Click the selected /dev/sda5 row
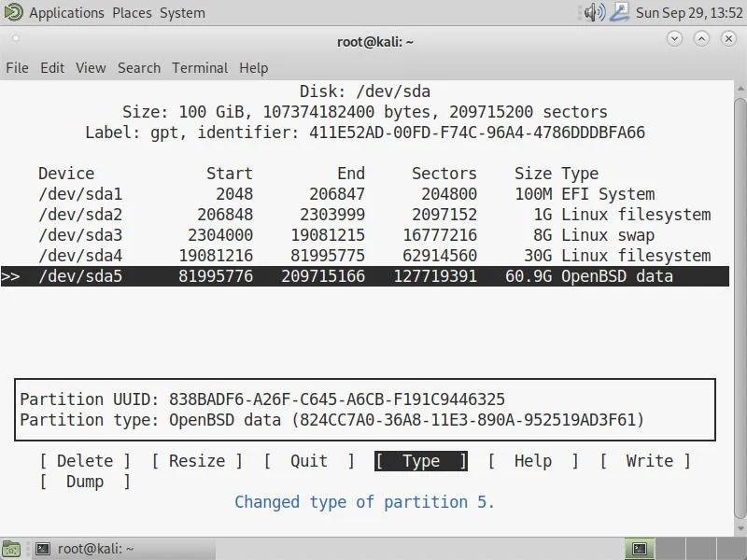This screenshot has height=560, width=747. [365, 276]
